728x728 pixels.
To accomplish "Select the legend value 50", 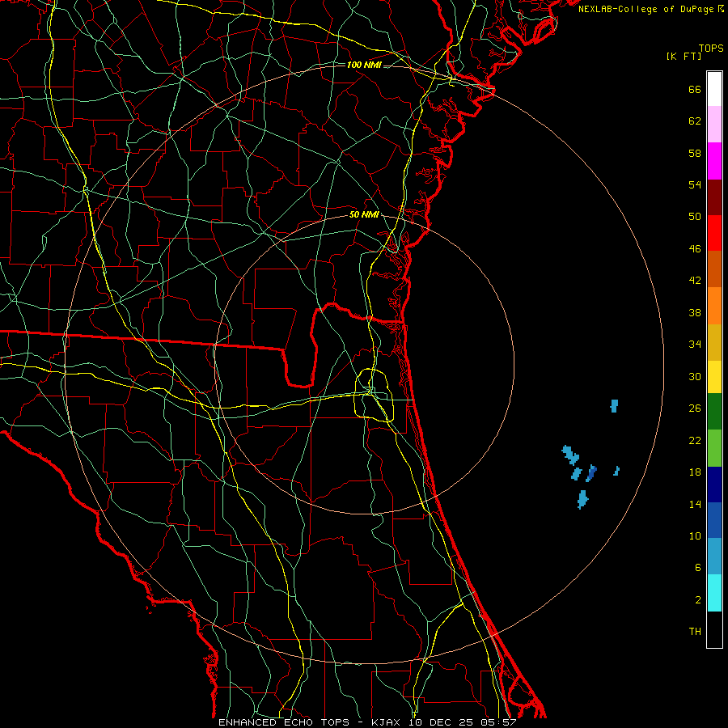I will tap(695, 217).
